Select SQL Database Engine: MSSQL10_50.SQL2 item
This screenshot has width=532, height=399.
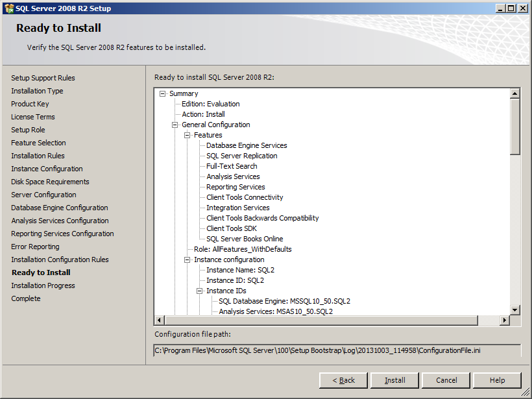coord(285,301)
